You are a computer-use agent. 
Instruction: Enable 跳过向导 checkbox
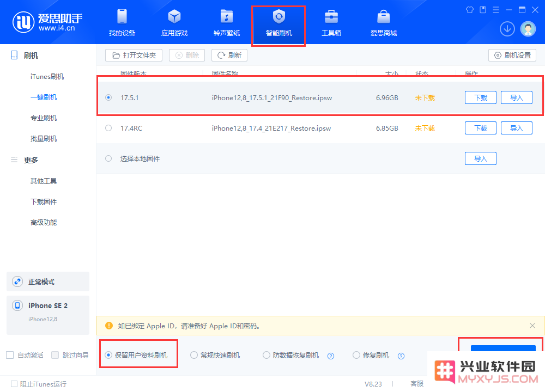pyautogui.click(x=55, y=355)
